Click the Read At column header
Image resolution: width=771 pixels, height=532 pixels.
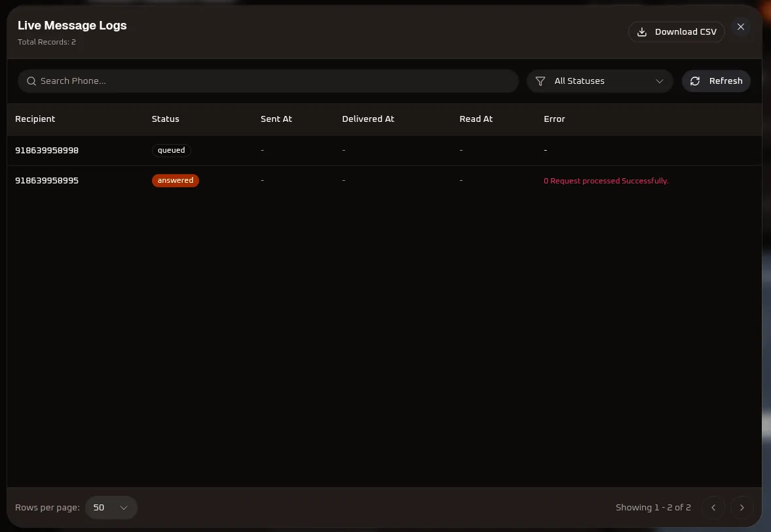(476, 119)
